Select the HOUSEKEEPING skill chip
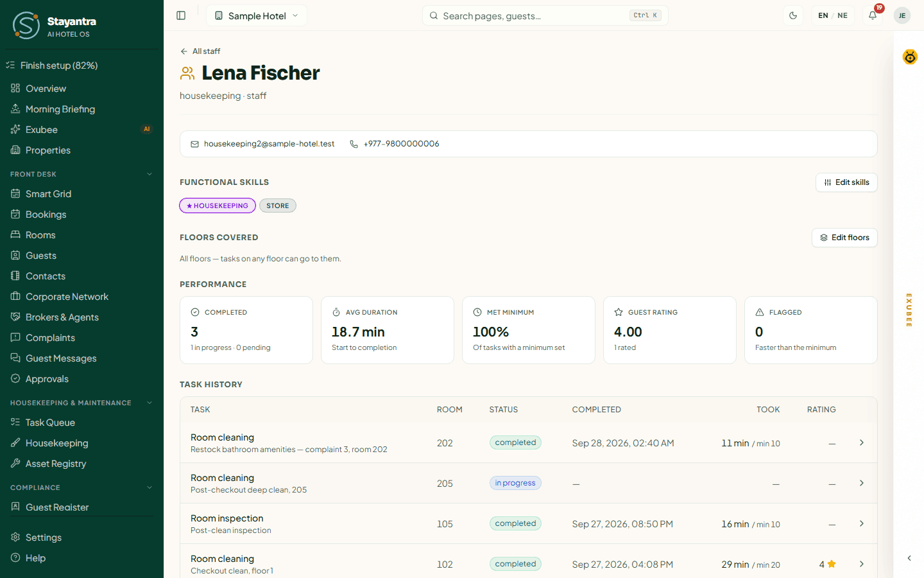Viewport: 924px width, 578px height. pos(218,206)
